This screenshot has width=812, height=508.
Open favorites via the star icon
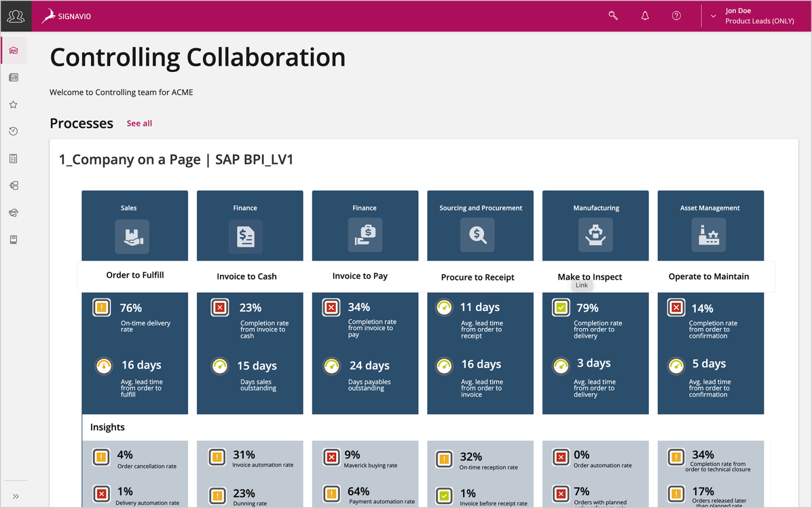pos(14,104)
